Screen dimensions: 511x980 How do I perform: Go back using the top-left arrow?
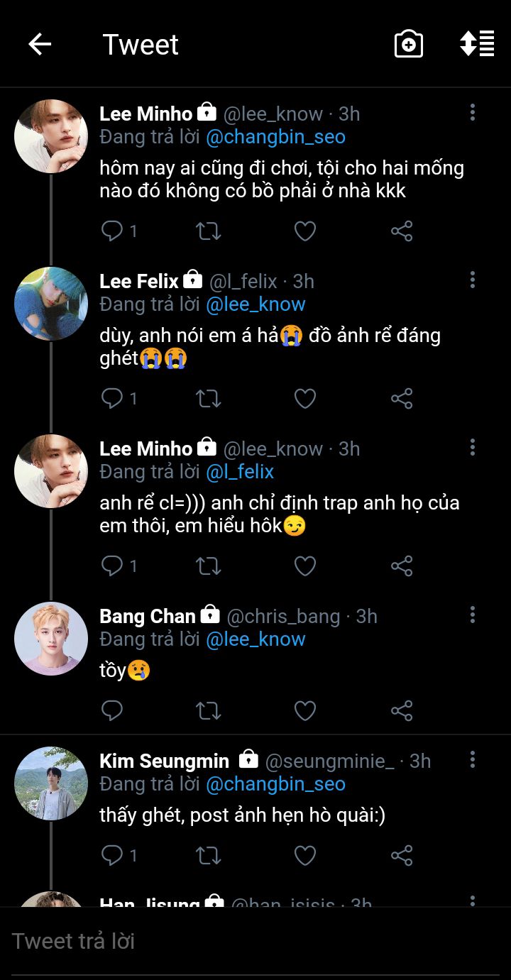40,44
